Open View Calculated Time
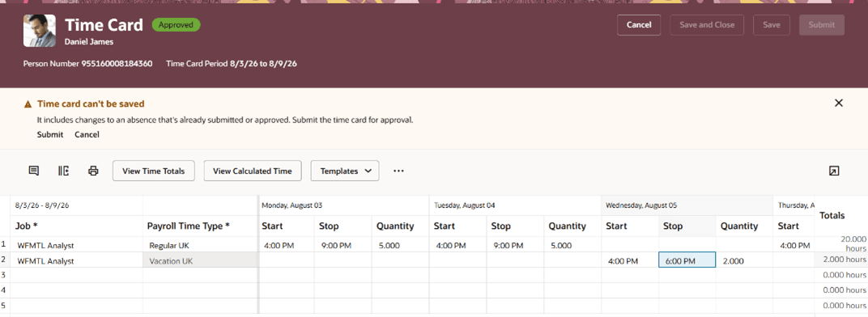 (253, 171)
